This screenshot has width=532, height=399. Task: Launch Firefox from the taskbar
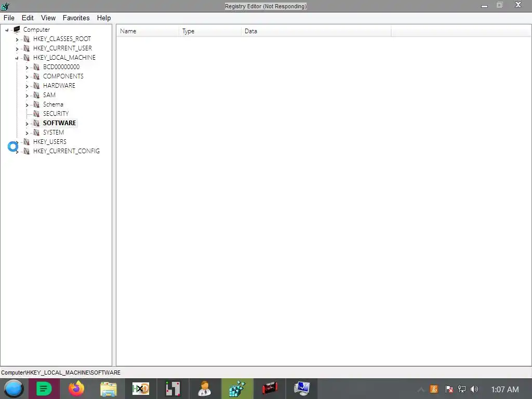click(x=76, y=389)
